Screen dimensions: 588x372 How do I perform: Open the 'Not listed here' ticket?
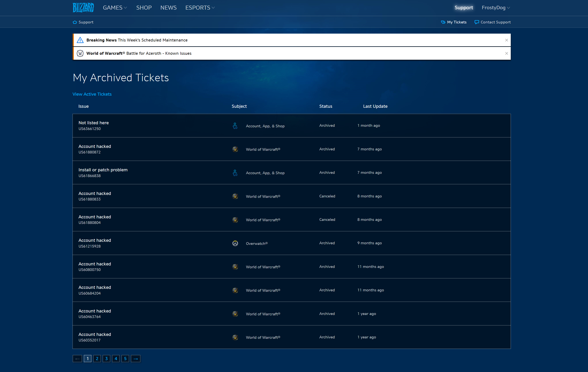tap(292, 126)
